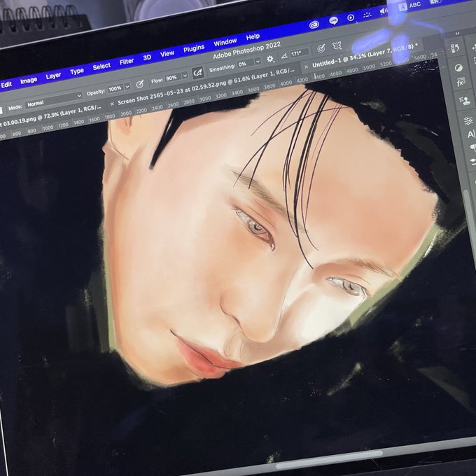Image resolution: width=476 pixels, height=476 pixels.
Task: Click the horizontal canvas scrollbar
Action: [330, 459]
